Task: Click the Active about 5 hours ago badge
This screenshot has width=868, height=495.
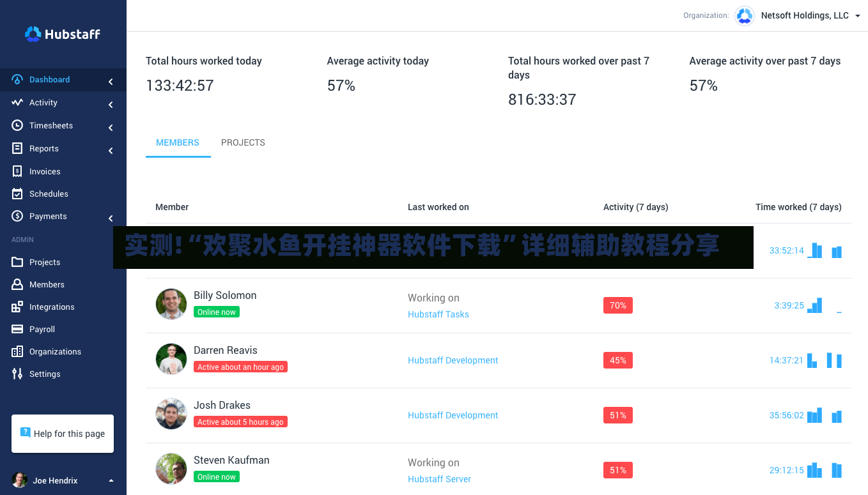Action: (x=240, y=422)
